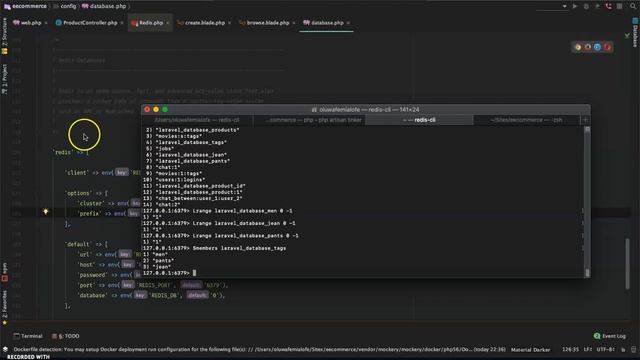Open in Safari browser icon
The image size is (640, 360).
(598, 47)
